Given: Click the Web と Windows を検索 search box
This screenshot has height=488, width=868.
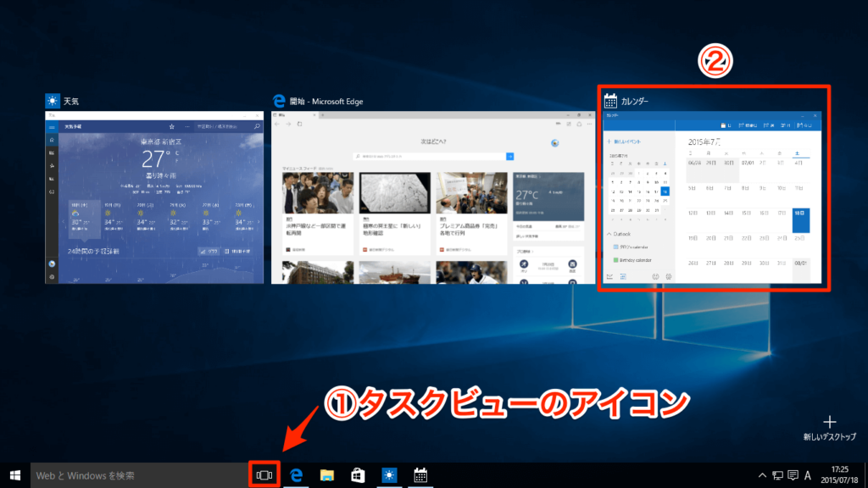Looking at the screenshot, I should point(138,475).
